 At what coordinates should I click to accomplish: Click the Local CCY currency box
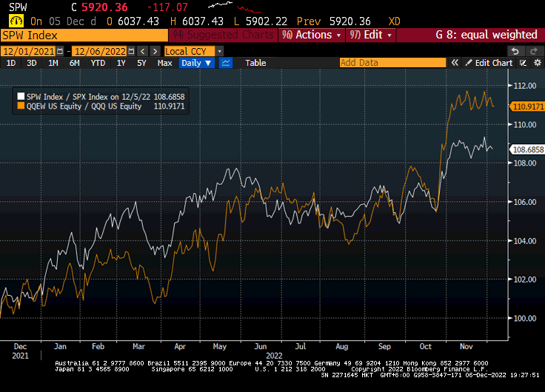click(190, 51)
